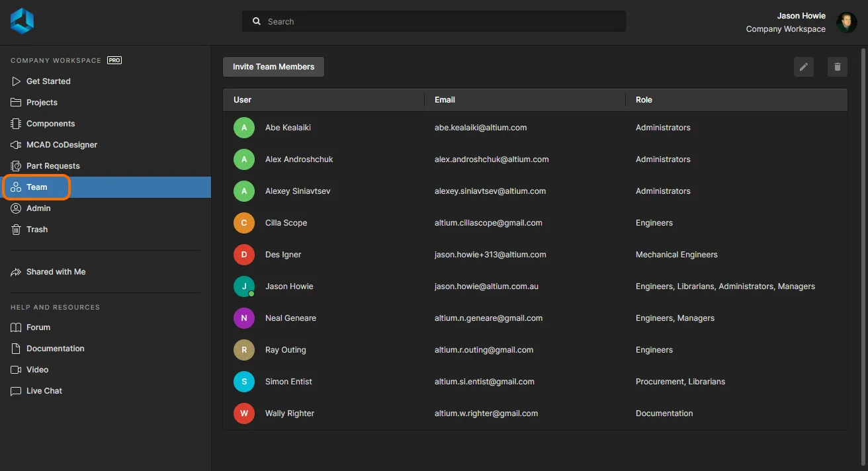Click the Email column header
This screenshot has width=868, height=471.
click(445, 100)
